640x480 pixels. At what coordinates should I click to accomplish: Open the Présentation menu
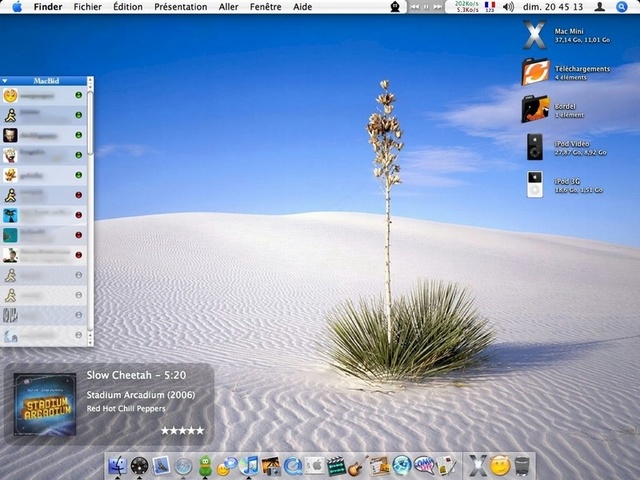point(180,7)
